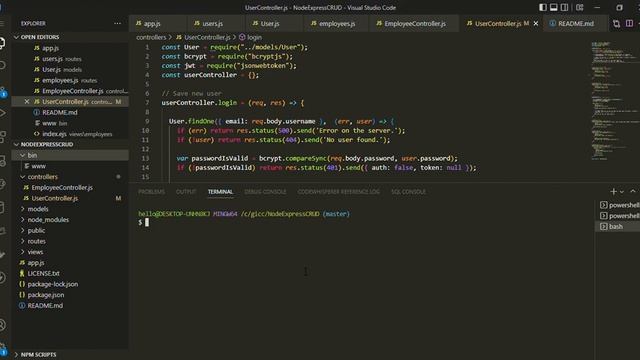
Task: Switch to the app.js editor tab
Action: [158, 24]
